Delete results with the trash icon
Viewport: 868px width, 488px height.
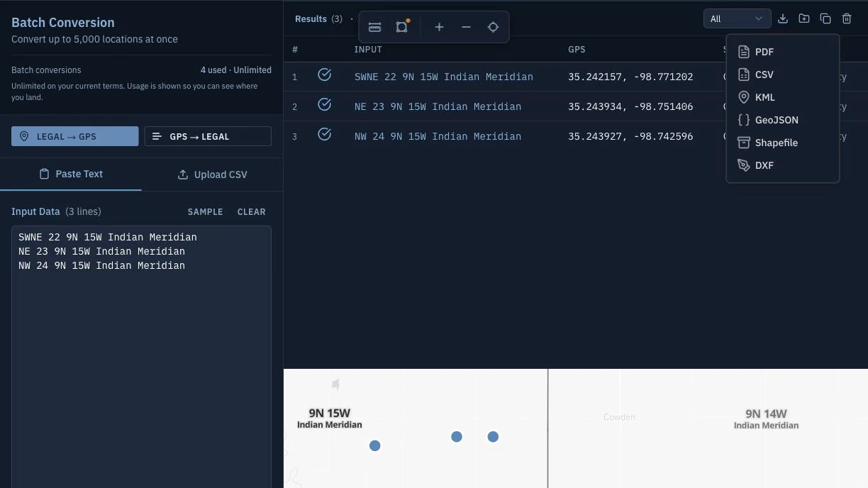point(847,18)
